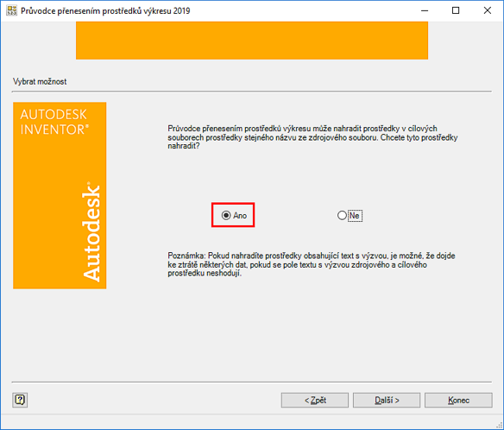Screen dimensions: 504x430
Task: Click the AUTODESK INVENTOR logo text
Action: pos(54,122)
